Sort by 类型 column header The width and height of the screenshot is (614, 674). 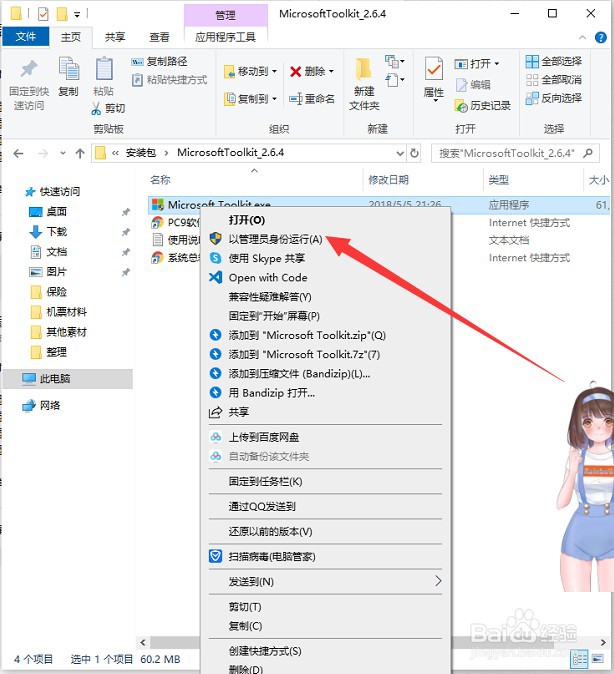498,180
